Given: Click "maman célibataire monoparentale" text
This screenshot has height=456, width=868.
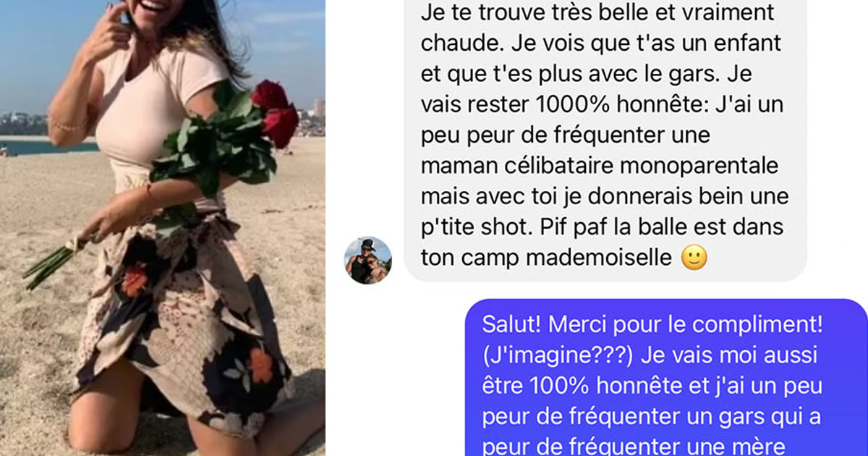Looking at the screenshot, I should coord(599,166).
